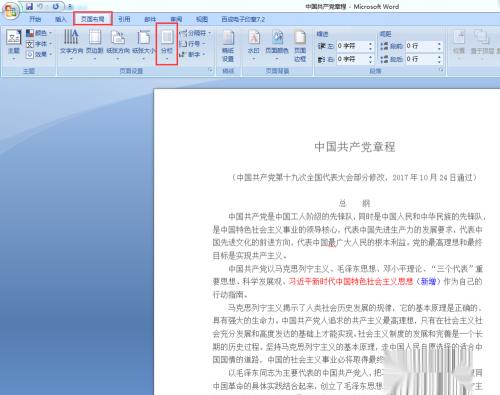The height and width of the screenshot is (395, 500).
Task: Open theme 颜色 (Colors) dropdown
Action: click(x=39, y=33)
